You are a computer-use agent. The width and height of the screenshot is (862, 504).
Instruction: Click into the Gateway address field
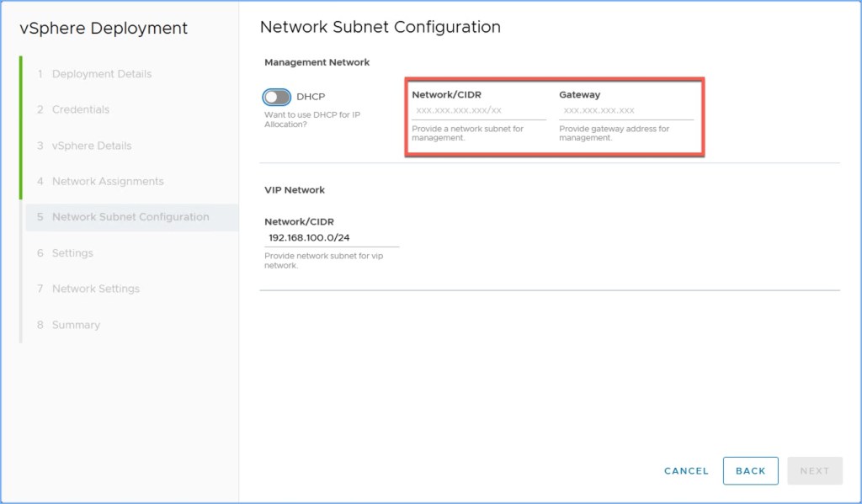(625, 110)
